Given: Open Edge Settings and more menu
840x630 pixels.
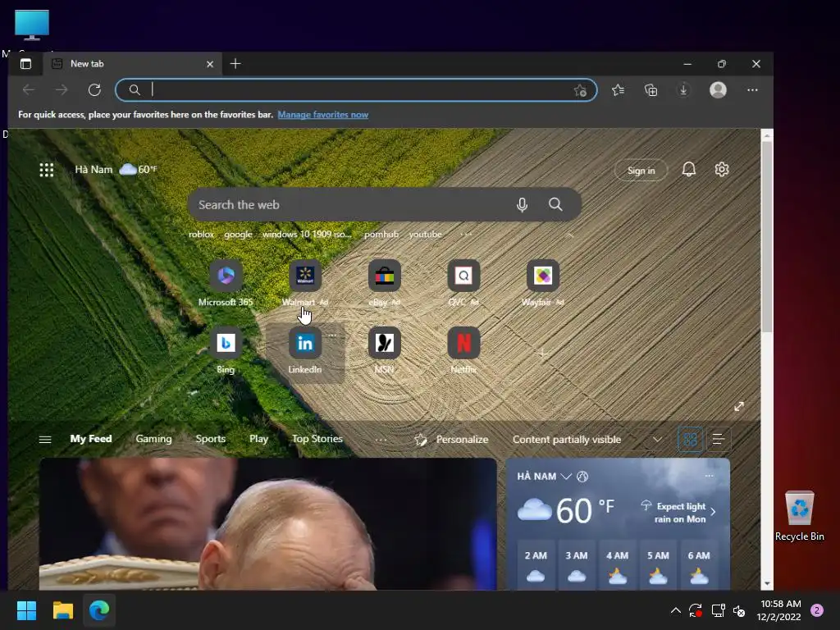Looking at the screenshot, I should [752, 90].
